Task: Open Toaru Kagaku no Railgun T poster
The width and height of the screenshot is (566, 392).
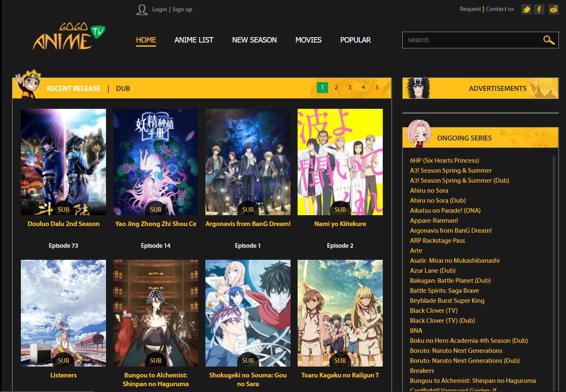Action: [x=340, y=313]
